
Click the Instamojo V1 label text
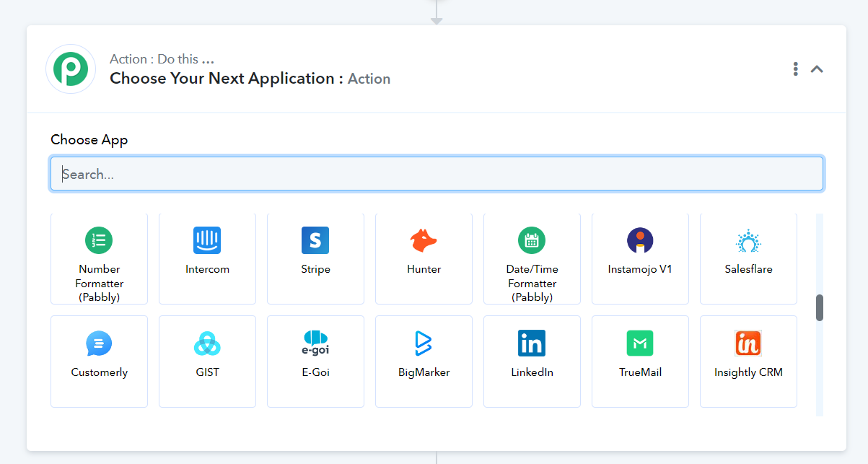tap(640, 269)
